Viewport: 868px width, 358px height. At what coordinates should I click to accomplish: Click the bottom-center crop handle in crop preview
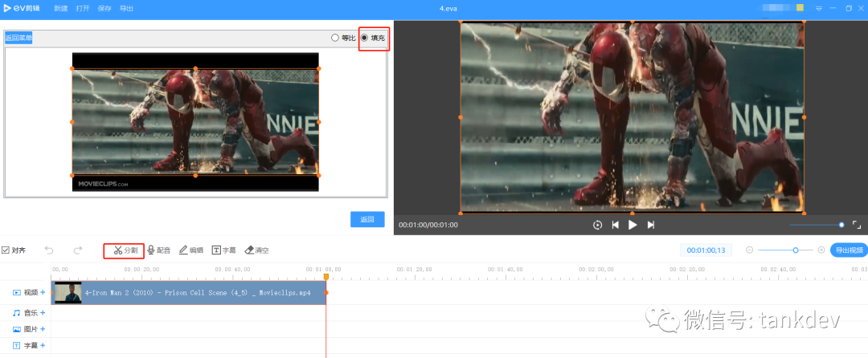(195, 176)
